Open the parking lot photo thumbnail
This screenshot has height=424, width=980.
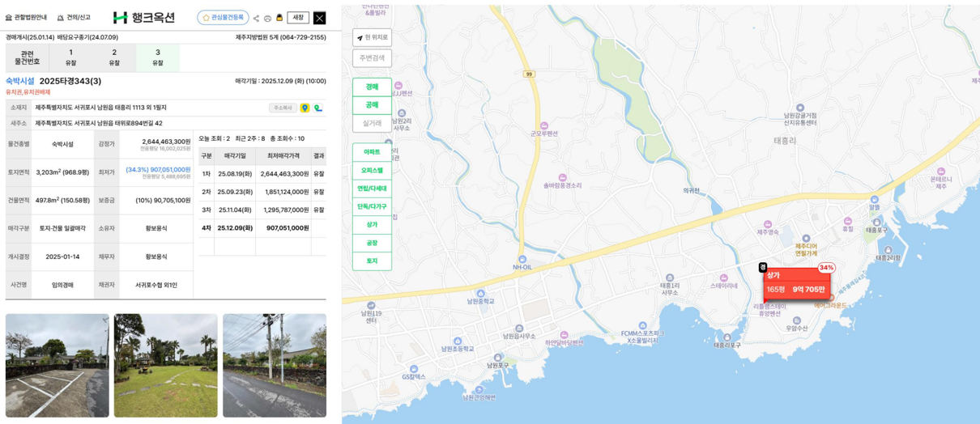point(57,365)
